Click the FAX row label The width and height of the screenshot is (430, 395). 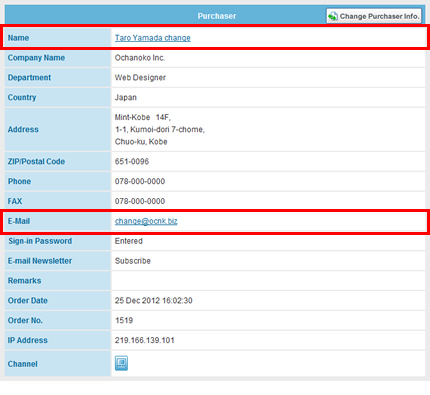(15, 201)
